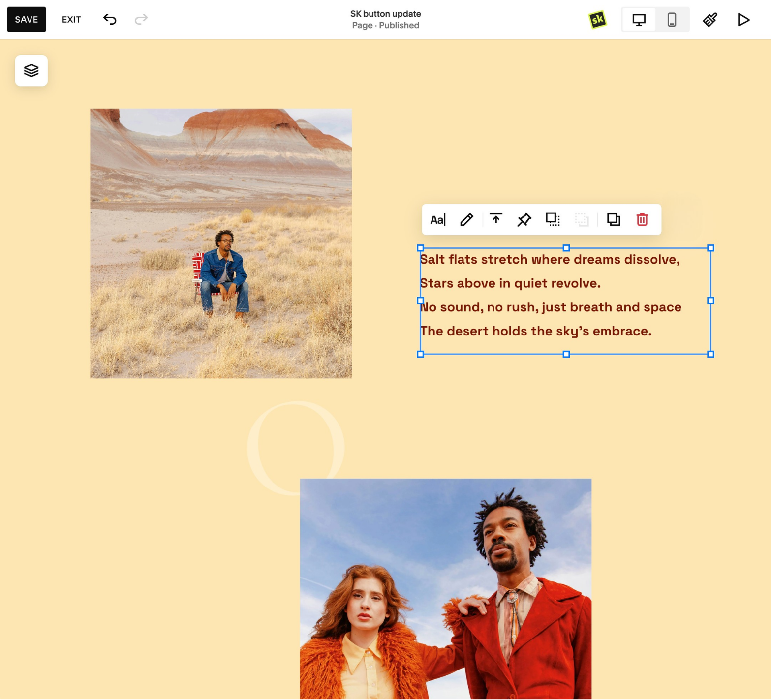Select the desert man photo

[x=221, y=243]
